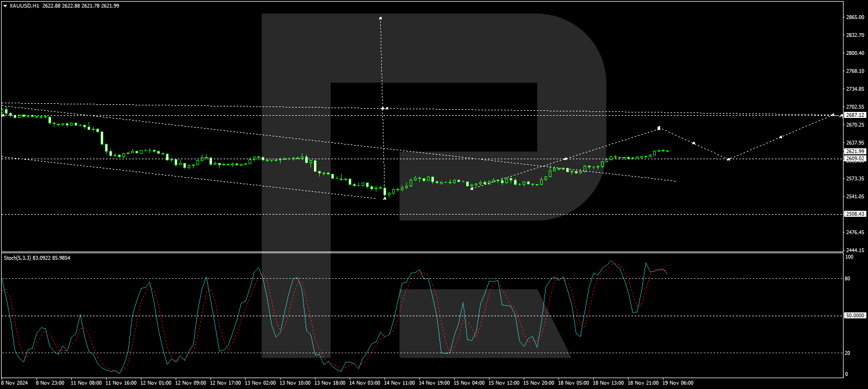The width and height of the screenshot is (868, 389).
Task: Click the forecast trough marker on the 2609 line
Action: point(728,159)
